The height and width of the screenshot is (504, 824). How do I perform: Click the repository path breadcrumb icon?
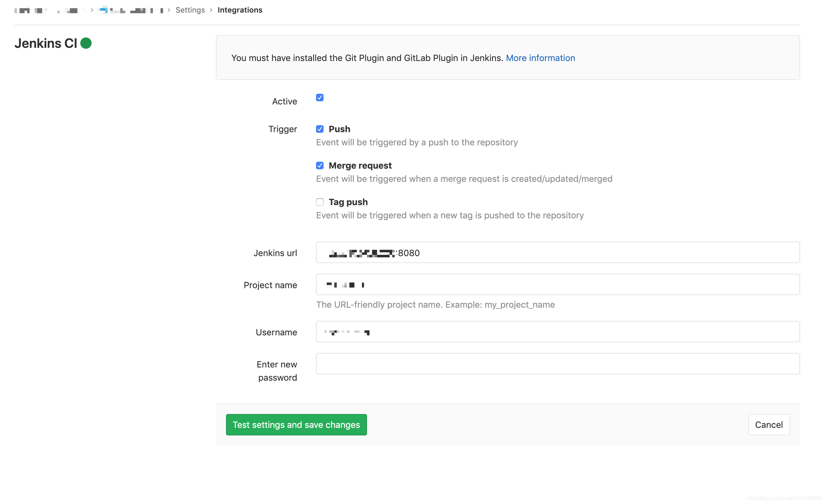[x=105, y=9]
